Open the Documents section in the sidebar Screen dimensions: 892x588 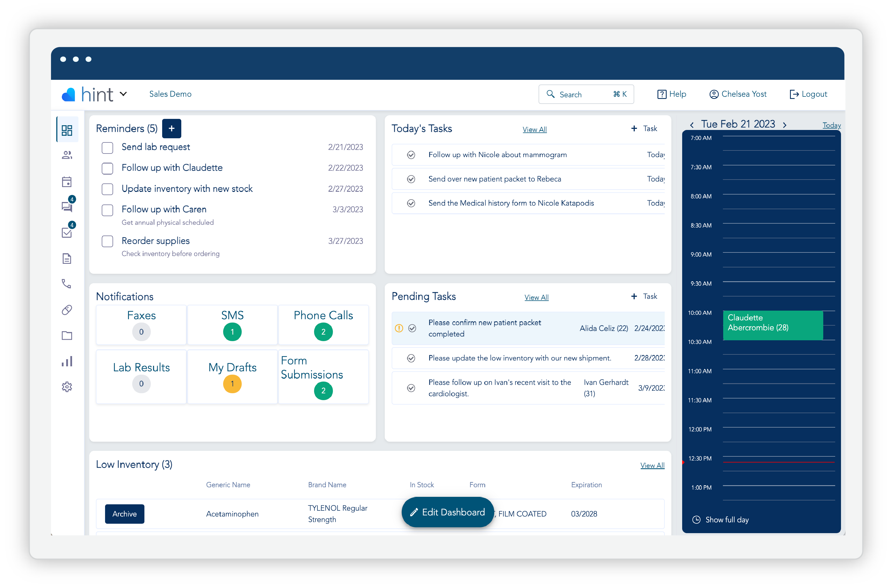click(67, 258)
